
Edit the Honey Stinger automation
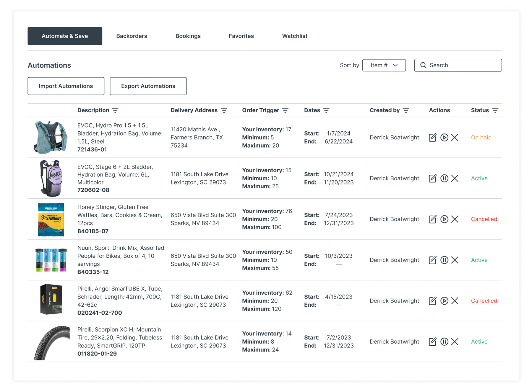[x=433, y=219]
